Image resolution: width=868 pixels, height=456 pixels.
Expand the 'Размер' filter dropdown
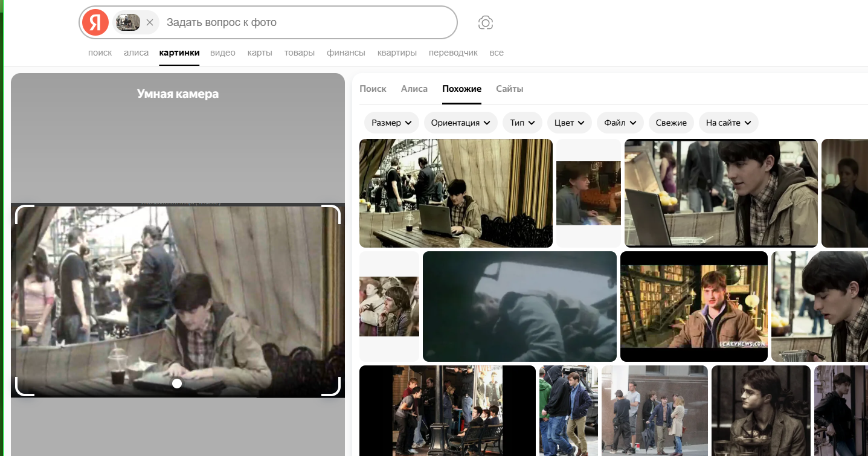pos(392,123)
